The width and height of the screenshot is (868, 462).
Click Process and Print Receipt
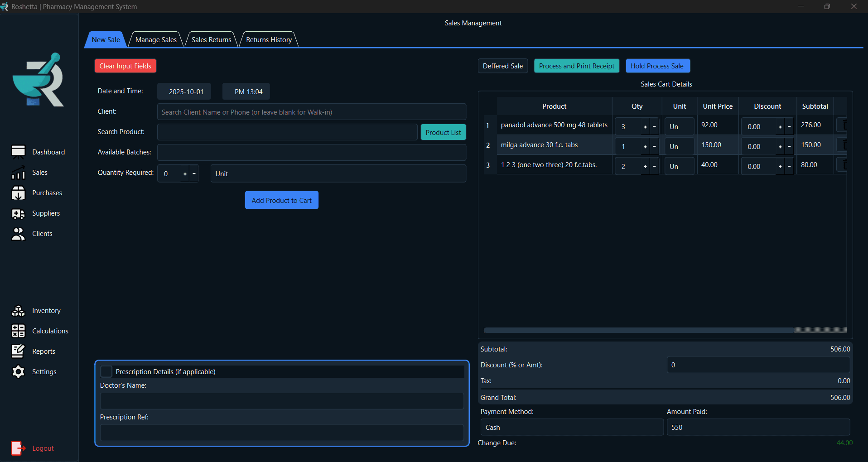[576, 66]
